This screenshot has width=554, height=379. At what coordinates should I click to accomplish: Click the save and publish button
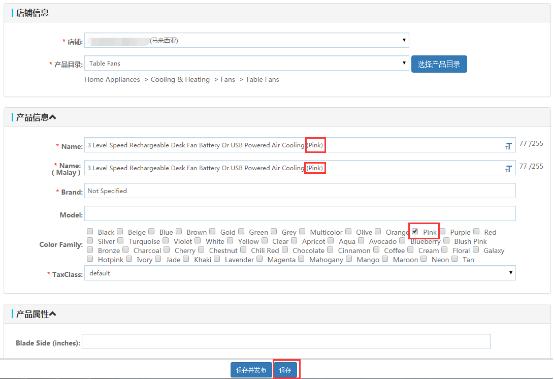coord(251,370)
